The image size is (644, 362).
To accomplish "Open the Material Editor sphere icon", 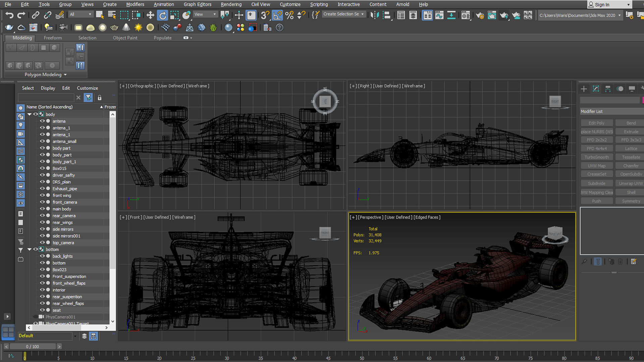I will 466,15.
